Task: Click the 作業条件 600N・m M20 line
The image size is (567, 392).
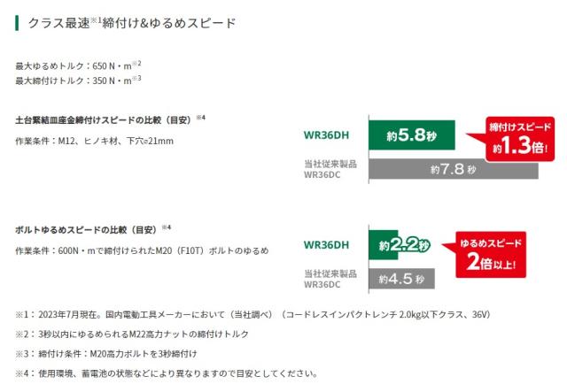Action: pos(142,250)
